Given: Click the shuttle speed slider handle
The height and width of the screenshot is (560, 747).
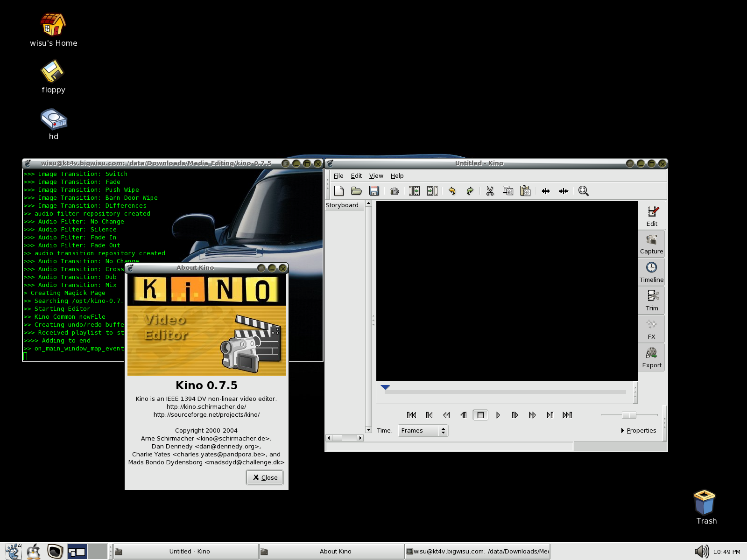Looking at the screenshot, I should (x=629, y=415).
